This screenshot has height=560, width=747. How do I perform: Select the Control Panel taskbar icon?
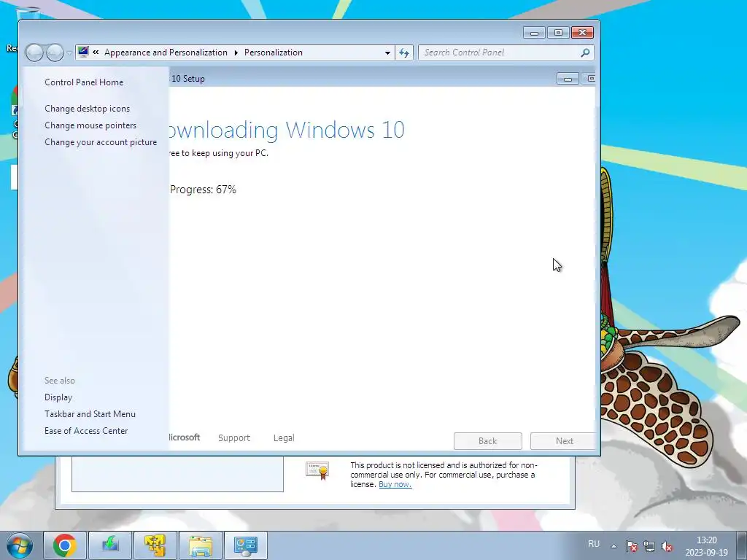pos(246,545)
